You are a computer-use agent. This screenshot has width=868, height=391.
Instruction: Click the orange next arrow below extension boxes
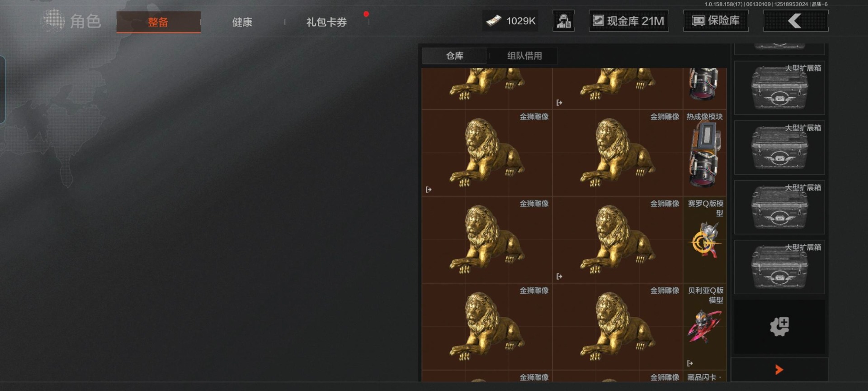[x=779, y=370]
